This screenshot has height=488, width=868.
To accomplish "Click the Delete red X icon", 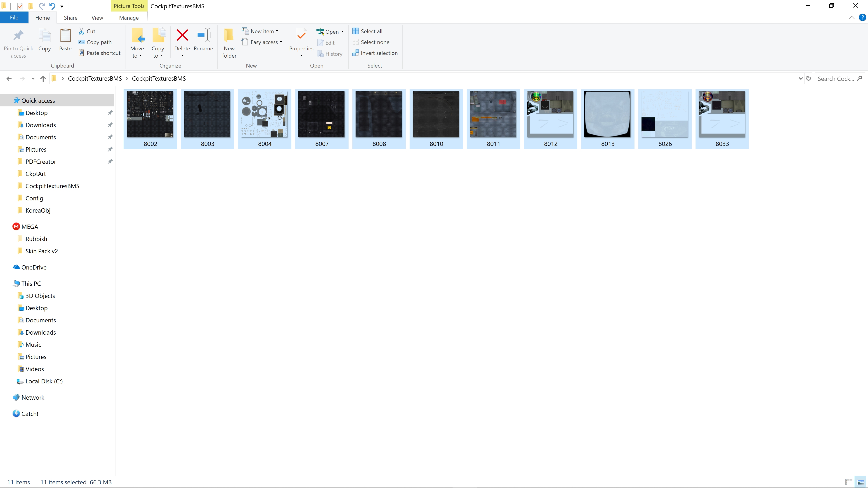I will point(182,35).
